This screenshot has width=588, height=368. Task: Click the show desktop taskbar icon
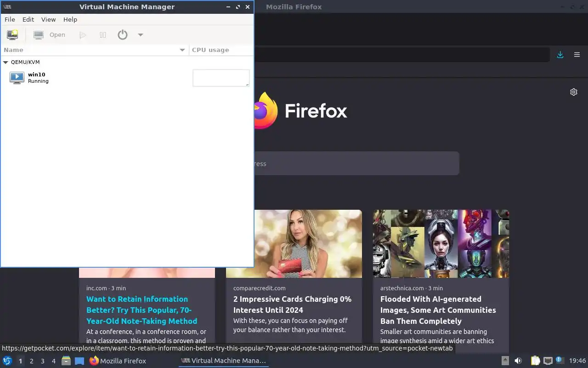tap(79, 361)
